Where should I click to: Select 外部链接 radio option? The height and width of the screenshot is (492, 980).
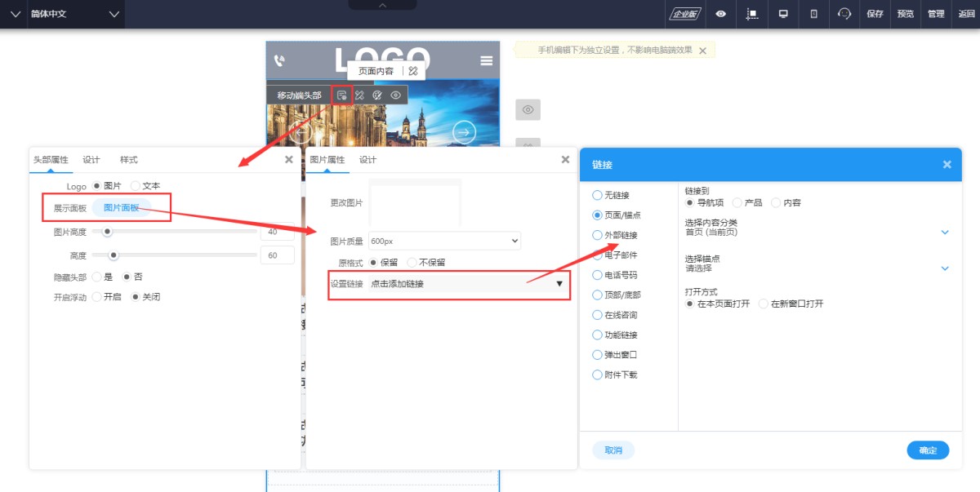coord(597,235)
